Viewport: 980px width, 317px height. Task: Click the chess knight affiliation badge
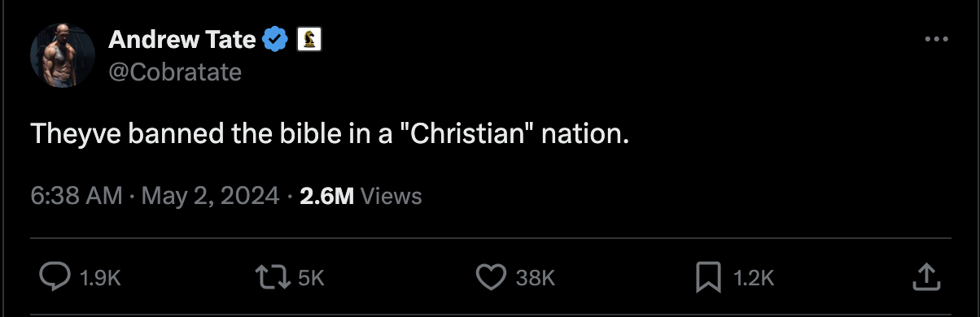coord(310,38)
